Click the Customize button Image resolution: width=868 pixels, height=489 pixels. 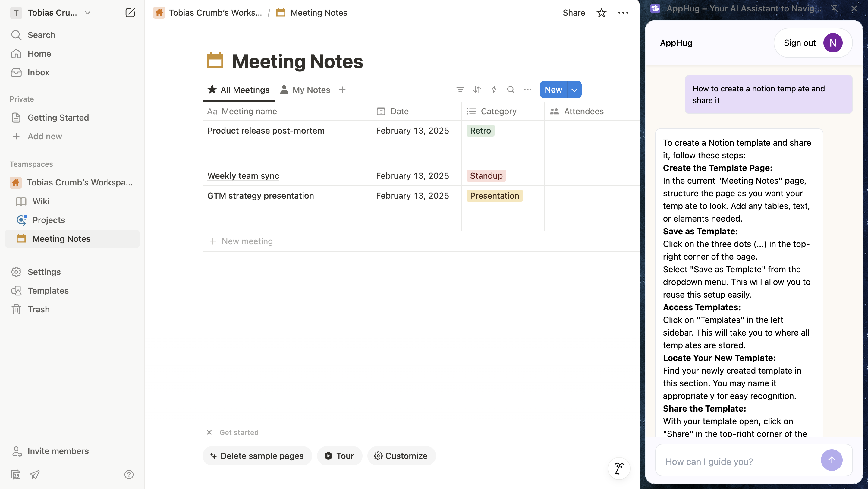coord(401,456)
